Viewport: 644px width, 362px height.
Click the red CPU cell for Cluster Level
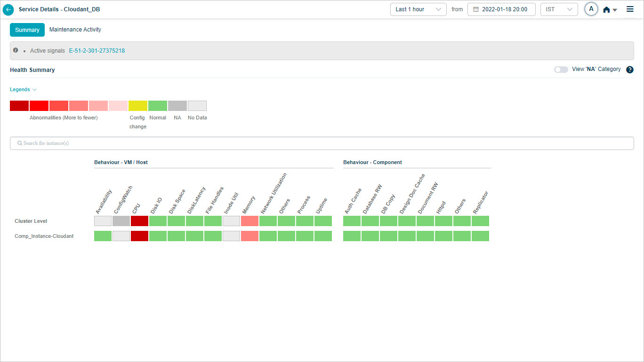[x=139, y=221]
